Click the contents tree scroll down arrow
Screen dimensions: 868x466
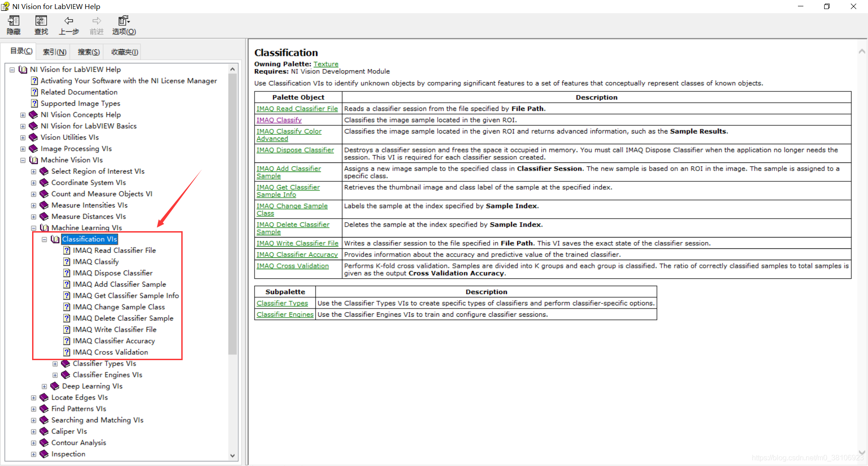[233, 456]
